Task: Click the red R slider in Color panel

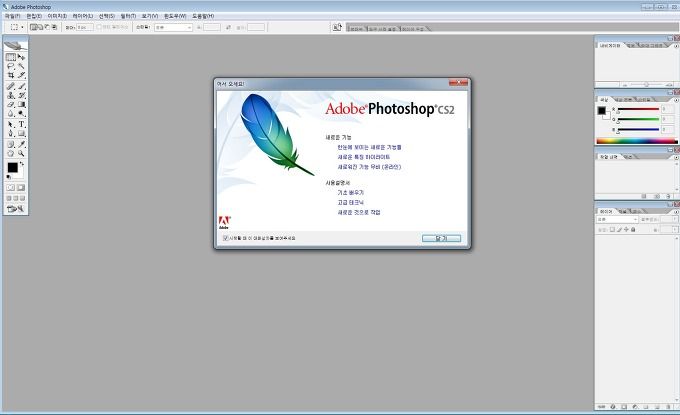Action: [638, 109]
